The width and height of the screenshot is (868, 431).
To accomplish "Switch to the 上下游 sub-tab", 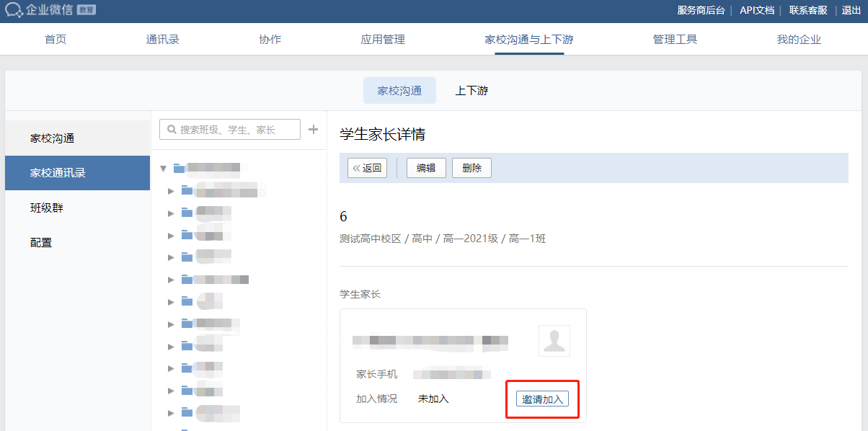I will [472, 91].
